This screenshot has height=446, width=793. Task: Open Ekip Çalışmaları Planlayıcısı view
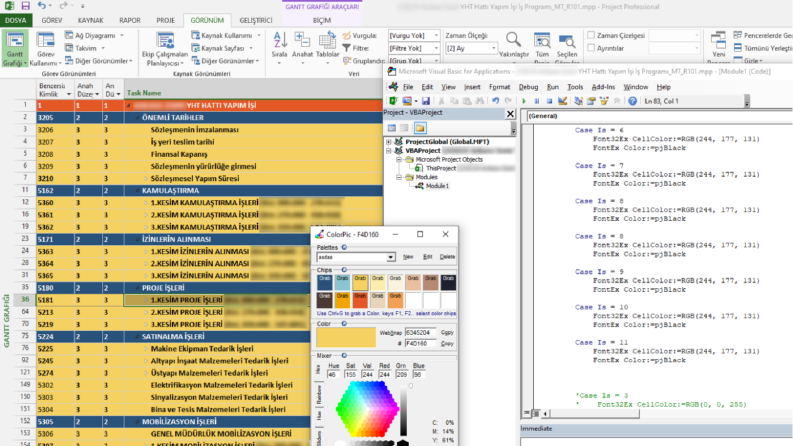[165, 49]
